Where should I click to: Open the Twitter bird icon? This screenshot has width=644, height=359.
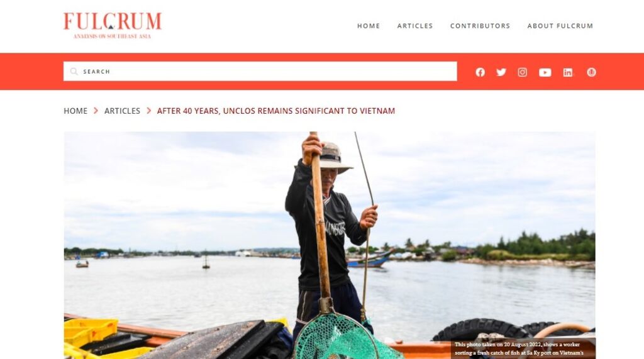coord(501,72)
